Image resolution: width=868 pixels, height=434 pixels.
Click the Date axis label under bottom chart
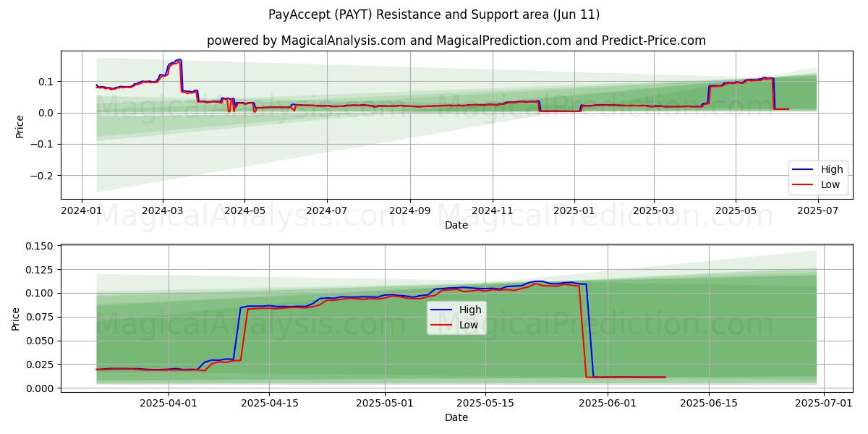456,417
